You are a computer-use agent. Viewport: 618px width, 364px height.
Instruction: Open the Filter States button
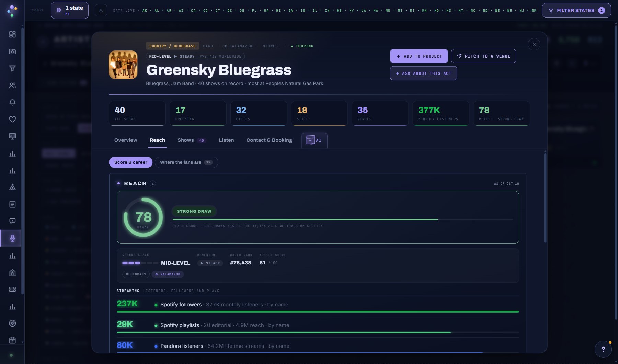(576, 10)
